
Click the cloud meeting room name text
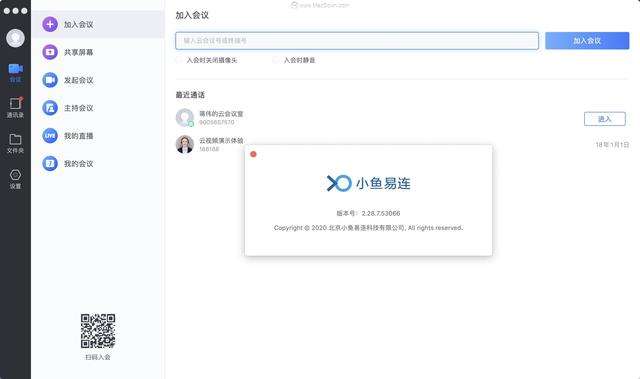(x=221, y=114)
